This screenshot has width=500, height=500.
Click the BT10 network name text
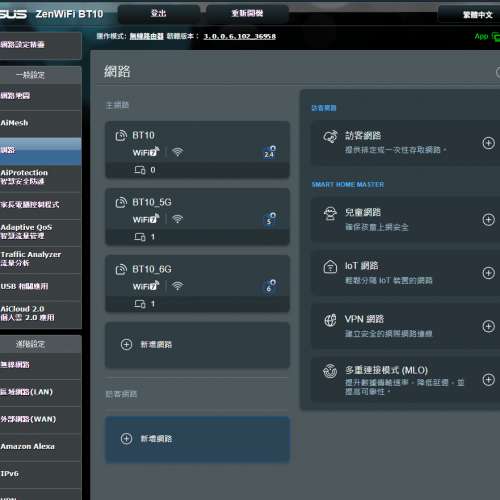[143, 136]
